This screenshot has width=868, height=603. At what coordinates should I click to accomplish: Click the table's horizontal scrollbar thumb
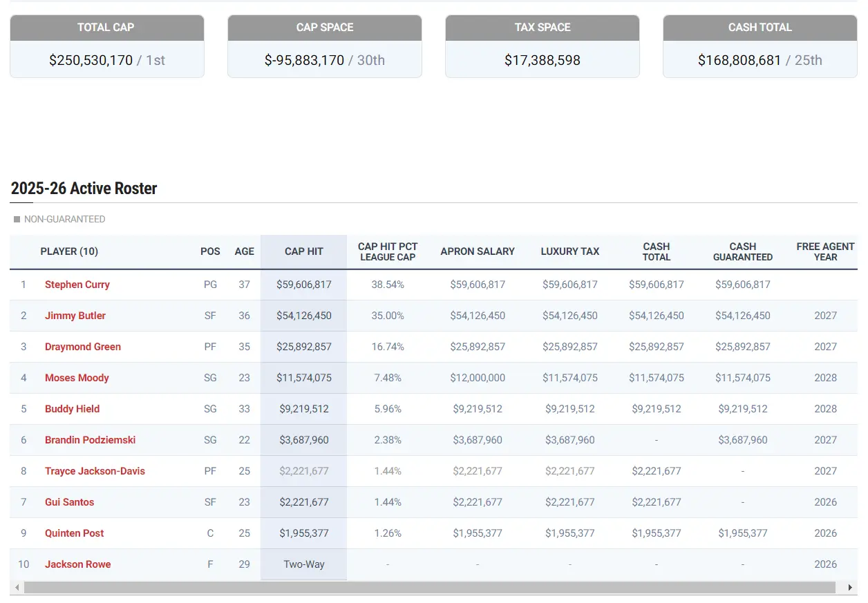coord(430,588)
